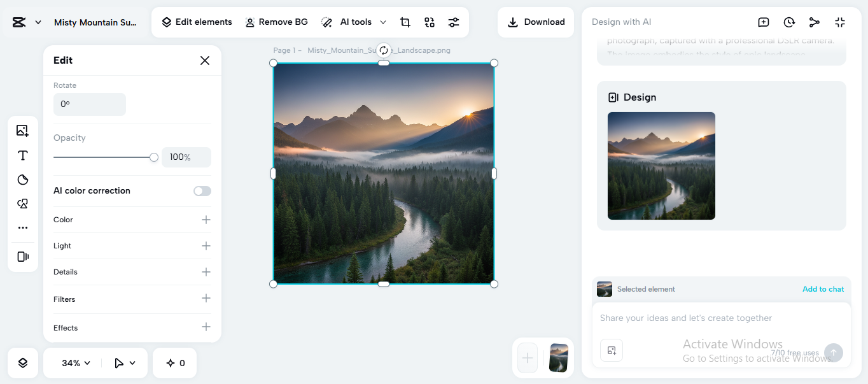This screenshot has height=384, width=868.
Task: Open the chat history clock icon
Action: tap(789, 22)
